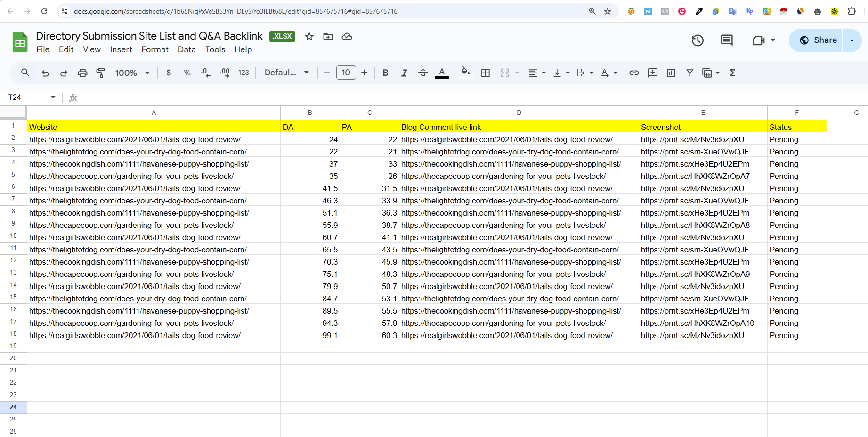868x437 pixels.
Task: Decrease font size minus button
Action: tap(326, 73)
